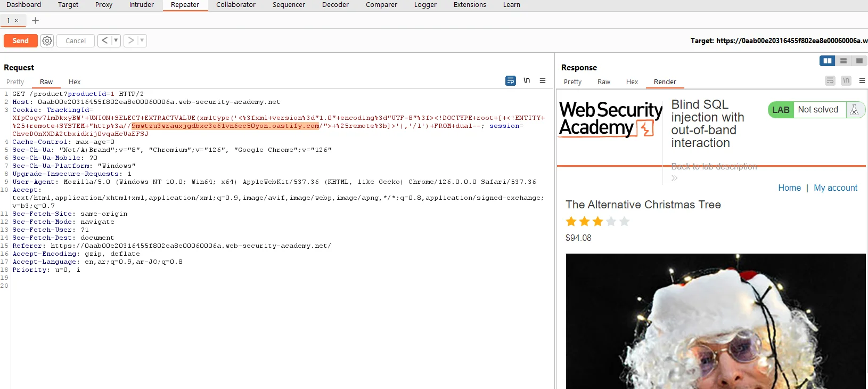
Task: Click the Back to lab description link
Action: 714,166
